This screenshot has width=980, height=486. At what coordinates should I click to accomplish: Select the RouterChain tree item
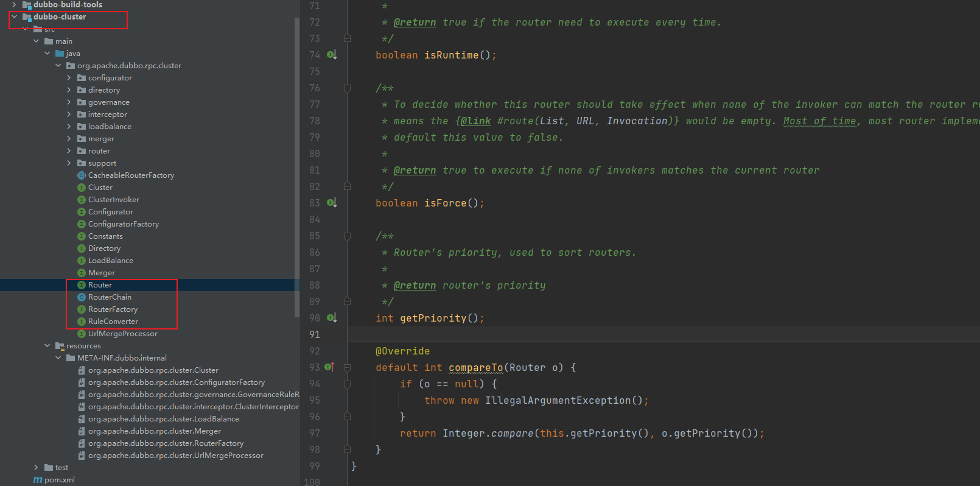pyautogui.click(x=110, y=297)
